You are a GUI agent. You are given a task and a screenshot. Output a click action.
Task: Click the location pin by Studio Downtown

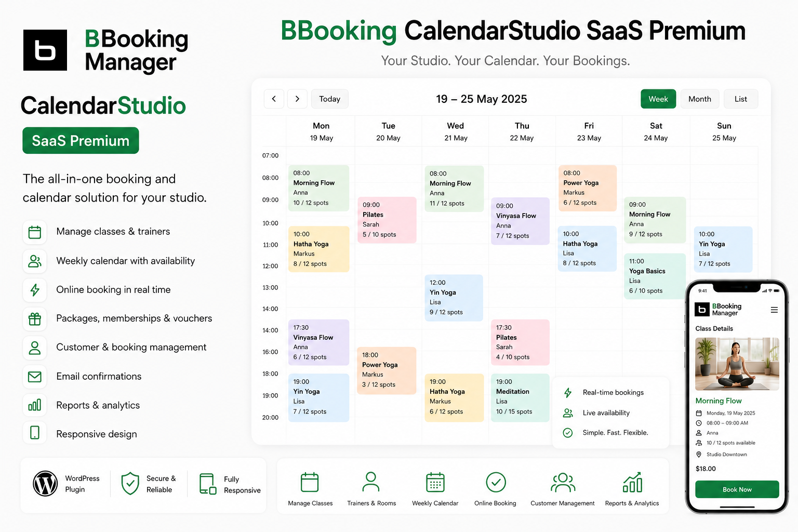click(699, 455)
